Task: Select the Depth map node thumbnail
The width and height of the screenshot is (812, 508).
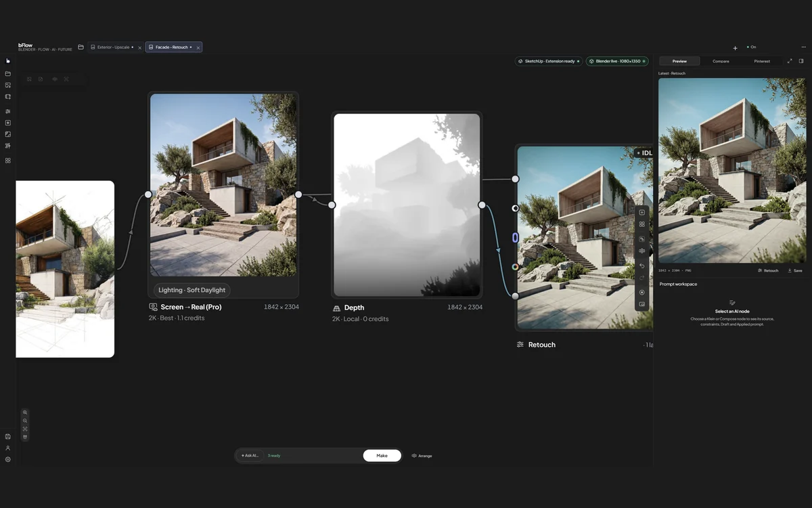Action: click(x=407, y=205)
